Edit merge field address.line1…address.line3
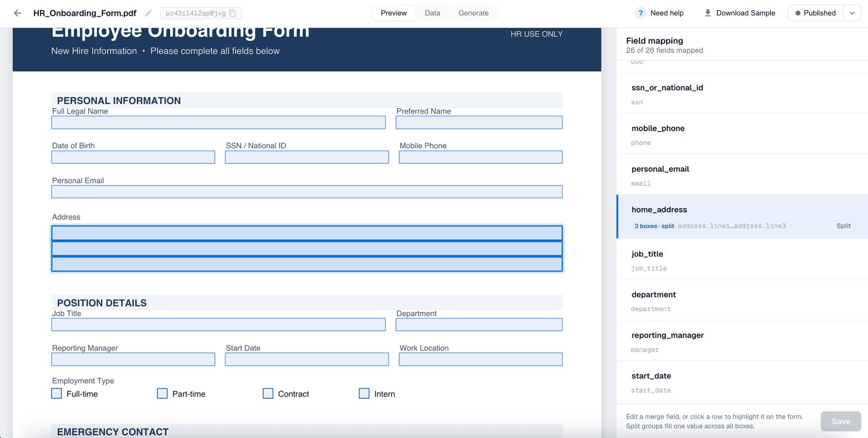This screenshot has height=438, width=868. 731,226
